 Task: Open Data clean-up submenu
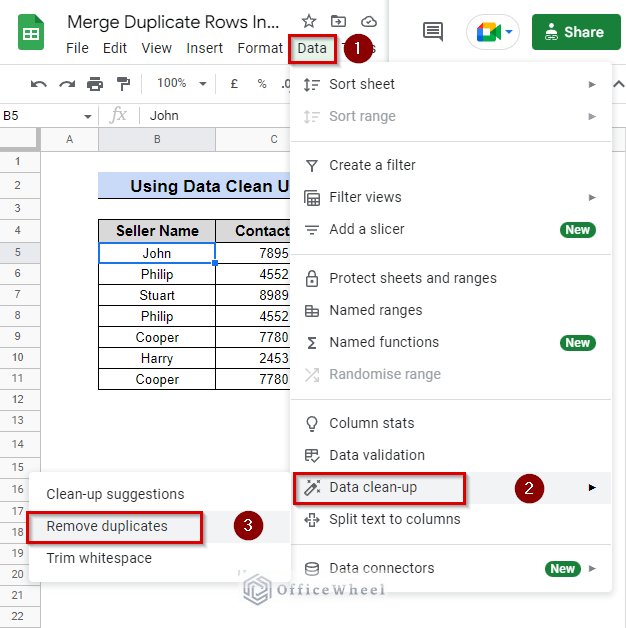click(x=451, y=487)
